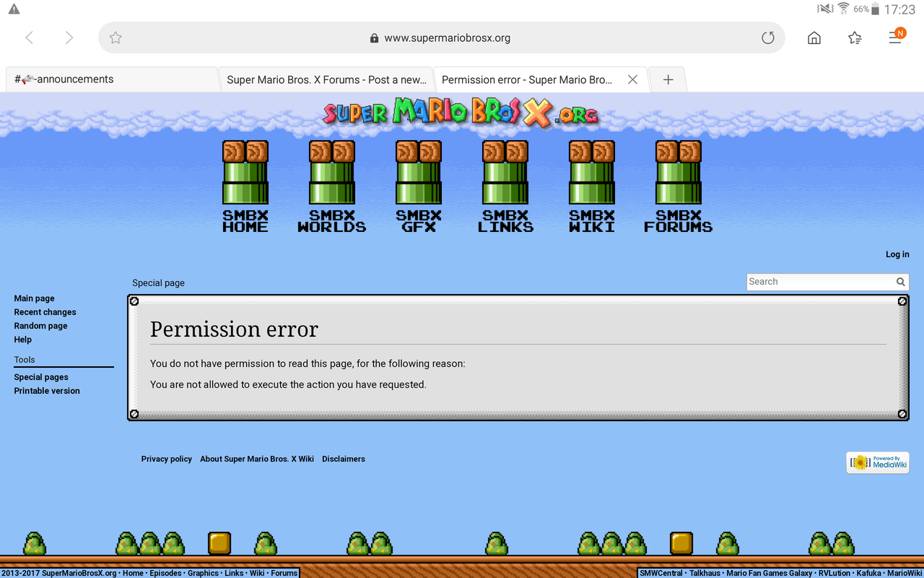This screenshot has height=578, width=924.
Task: Open RVLution footer link
Action: pyautogui.click(x=834, y=573)
